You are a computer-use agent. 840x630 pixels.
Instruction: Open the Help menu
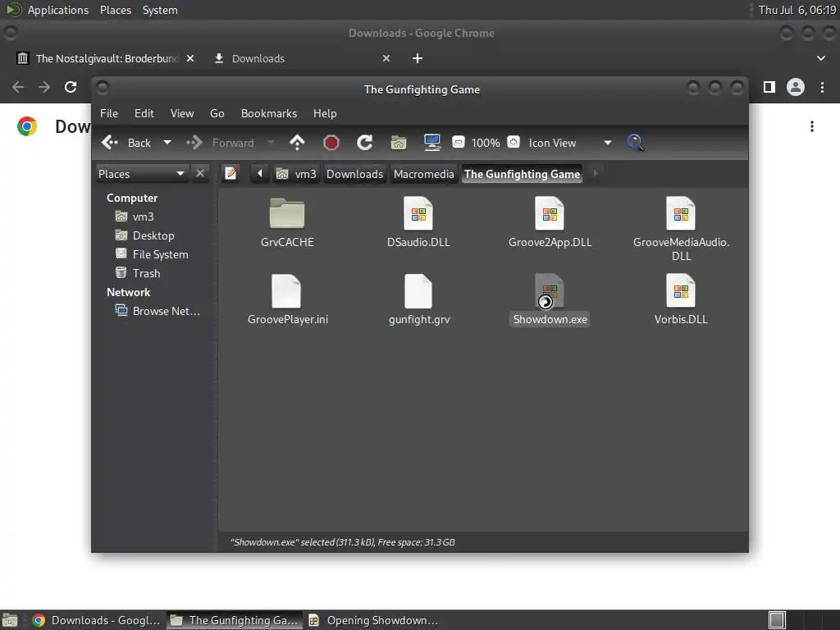tap(325, 113)
